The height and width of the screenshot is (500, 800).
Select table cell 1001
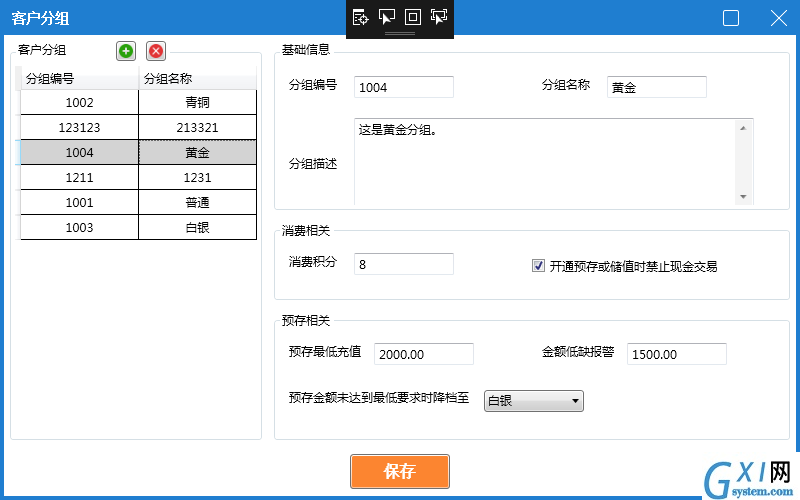(x=80, y=203)
